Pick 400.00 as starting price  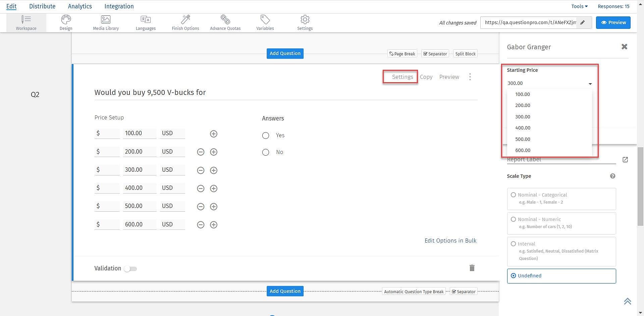pos(549,128)
